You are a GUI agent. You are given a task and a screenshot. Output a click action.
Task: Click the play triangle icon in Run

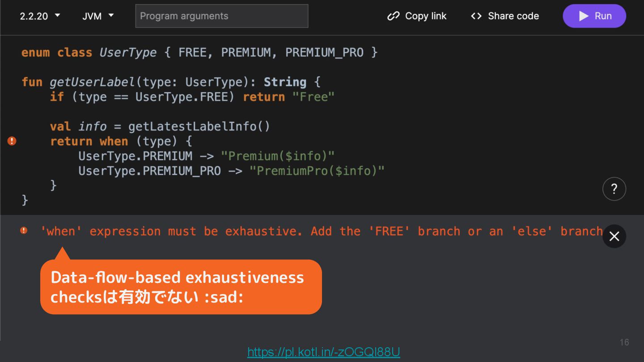pos(584,16)
